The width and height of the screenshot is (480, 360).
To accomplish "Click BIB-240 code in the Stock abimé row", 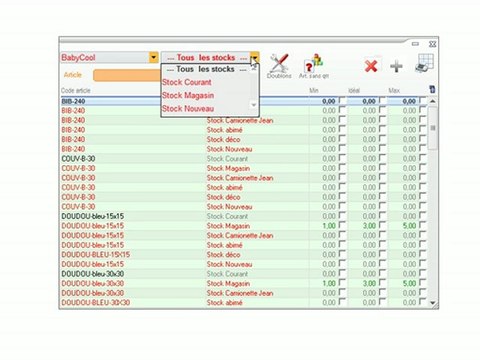I will [x=73, y=130].
